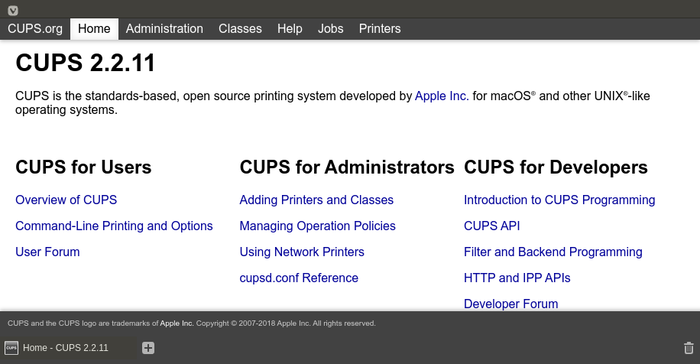Image resolution: width=700 pixels, height=364 pixels.
Task: Open Adding Printers and Classes link
Action: [317, 200]
